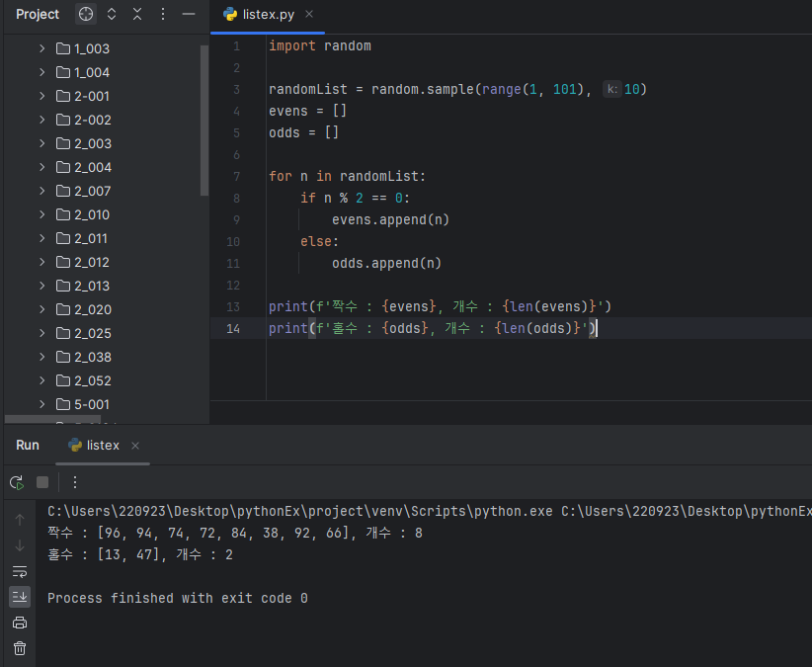Click 'evens.append(n)' in the editor

pos(390,219)
